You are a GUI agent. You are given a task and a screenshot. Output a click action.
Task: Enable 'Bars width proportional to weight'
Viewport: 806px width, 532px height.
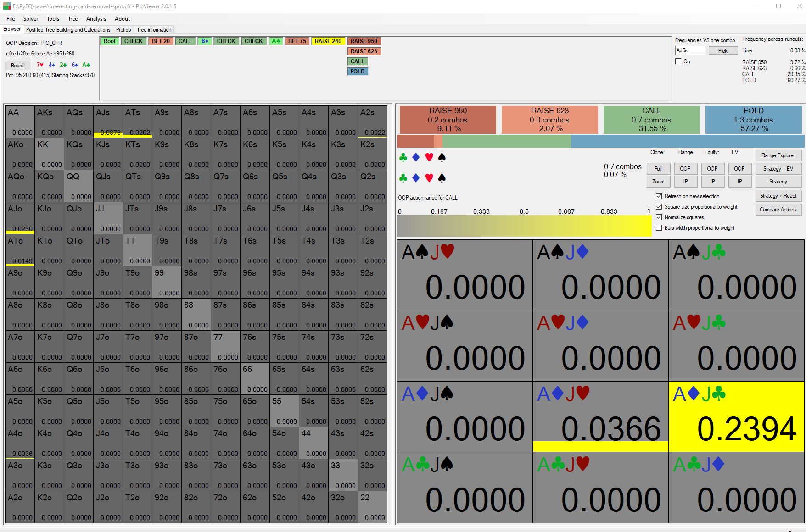click(659, 228)
